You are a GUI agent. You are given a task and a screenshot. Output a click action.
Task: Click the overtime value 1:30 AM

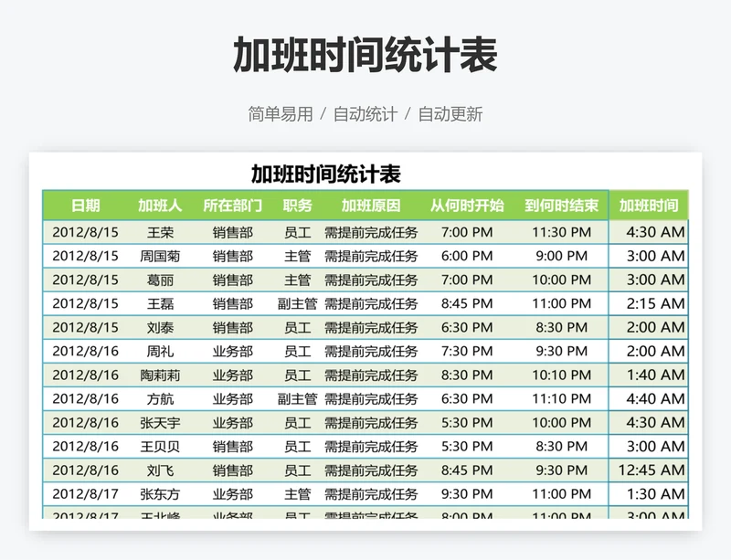click(655, 494)
